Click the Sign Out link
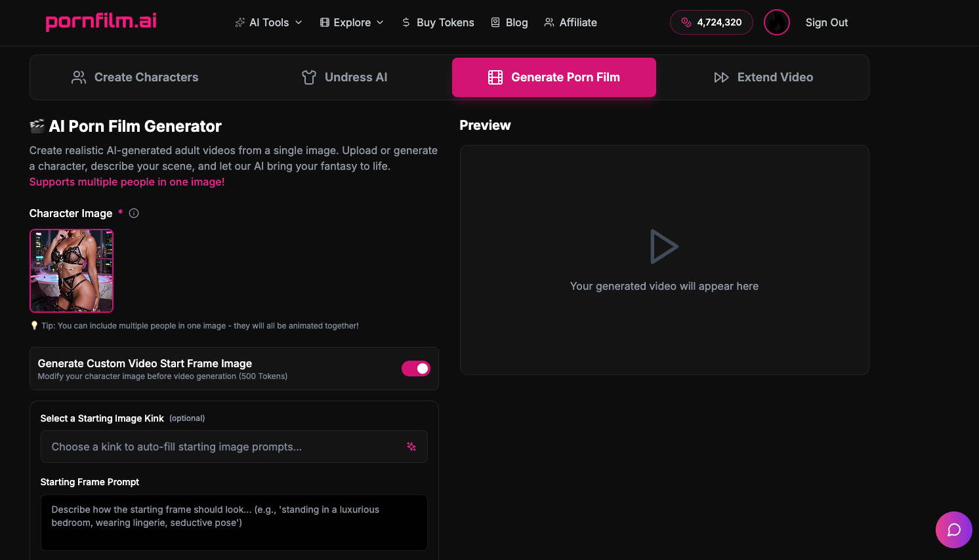The height and width of the screenshot is (560, 979). (x=826, y=22)
